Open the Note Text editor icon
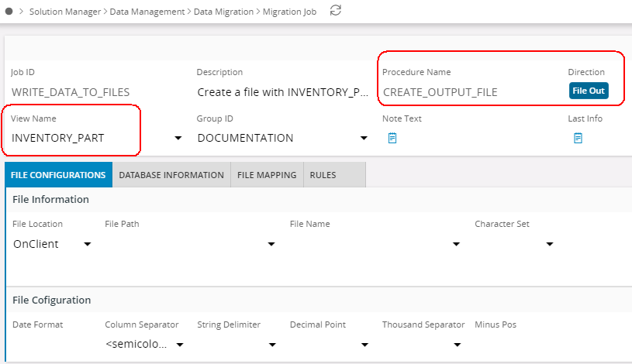 (392, 138)
